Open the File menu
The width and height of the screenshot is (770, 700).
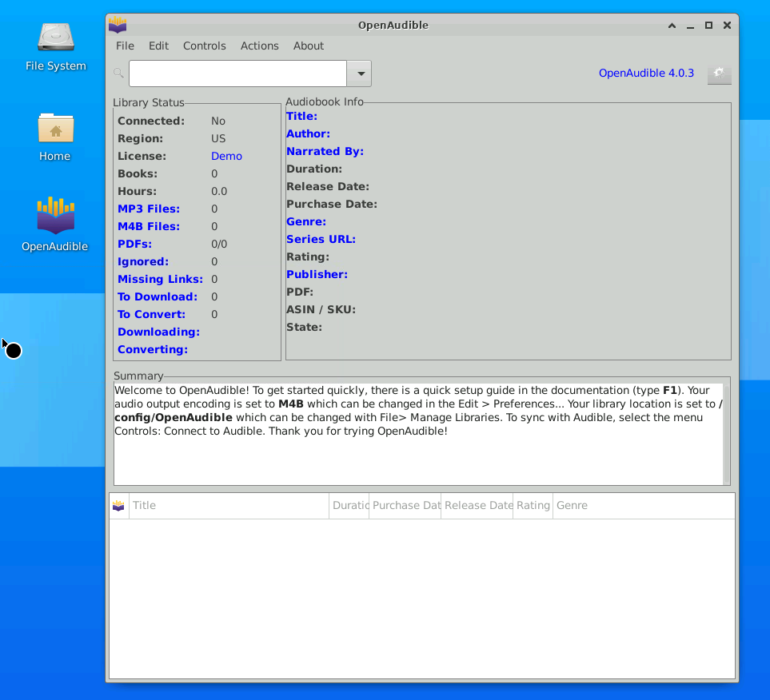coord(125,46)
